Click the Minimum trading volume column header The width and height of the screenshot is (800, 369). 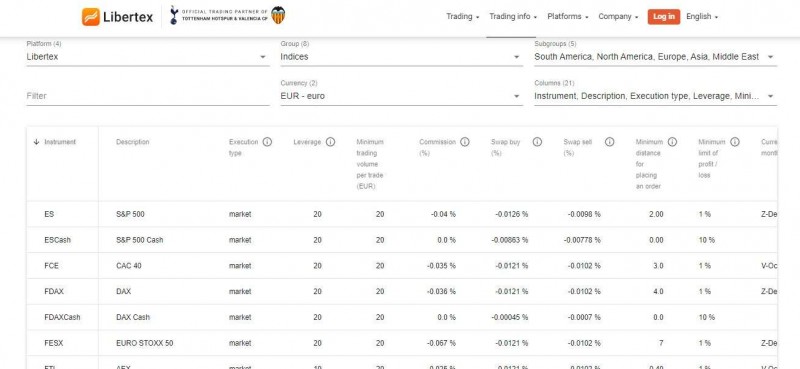coord(370,164)
